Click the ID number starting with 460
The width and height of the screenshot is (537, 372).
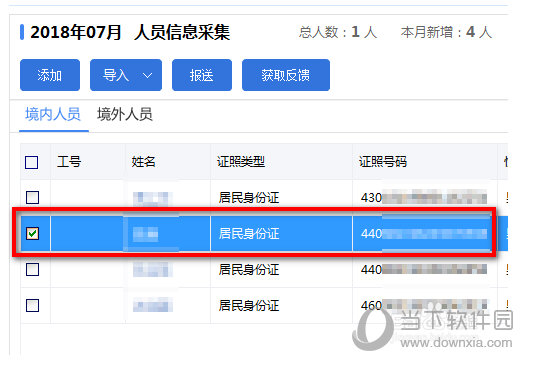[x=424, y=305]
